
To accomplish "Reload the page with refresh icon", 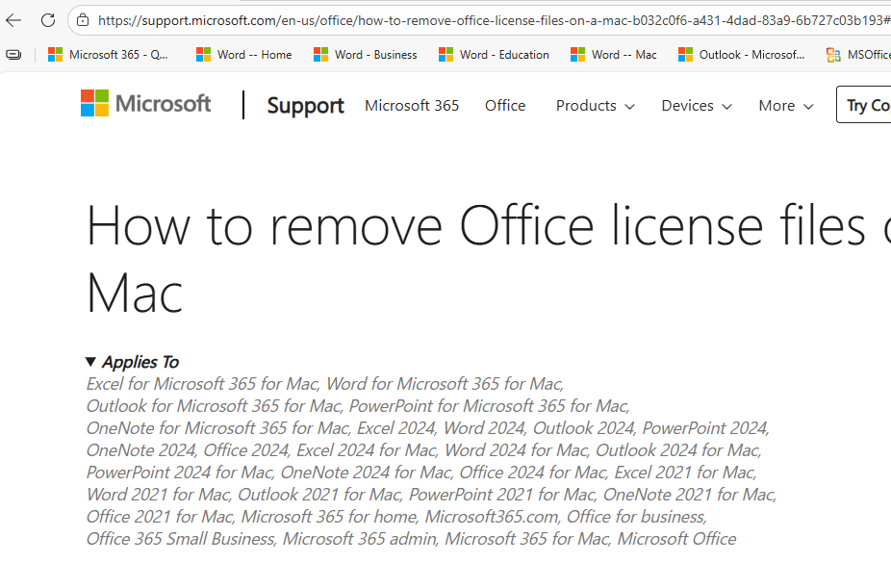I will (x=48, y=20).
